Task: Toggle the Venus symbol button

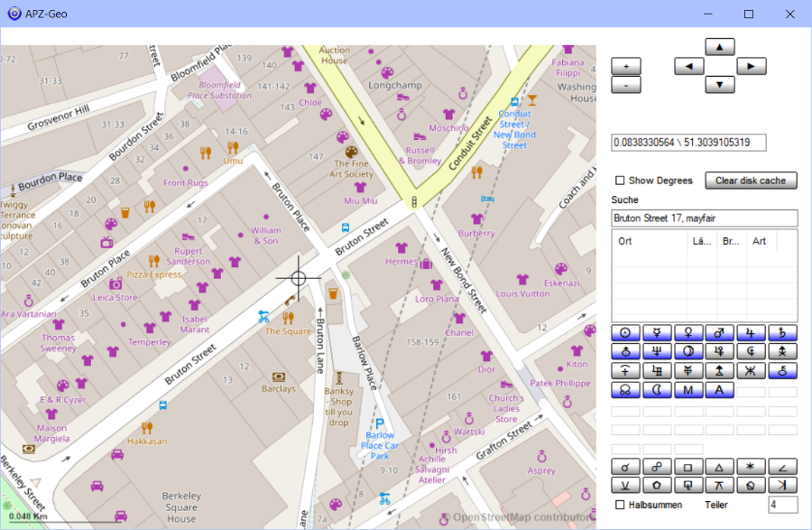Action: point(688,333)
